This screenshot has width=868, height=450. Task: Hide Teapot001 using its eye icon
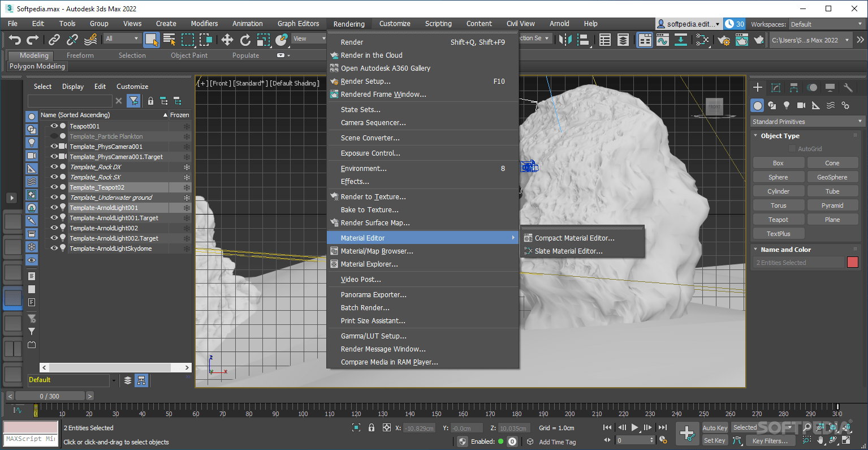pos(54,126)
